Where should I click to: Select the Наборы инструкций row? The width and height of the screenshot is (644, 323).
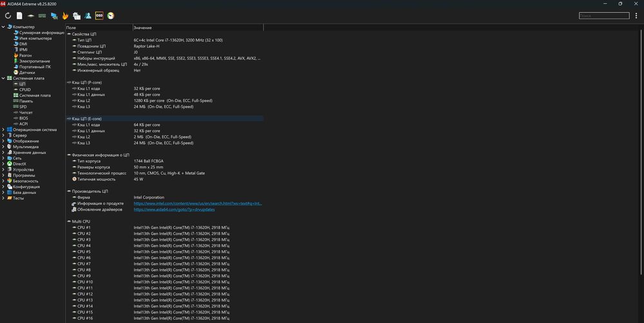coord(164,59)
